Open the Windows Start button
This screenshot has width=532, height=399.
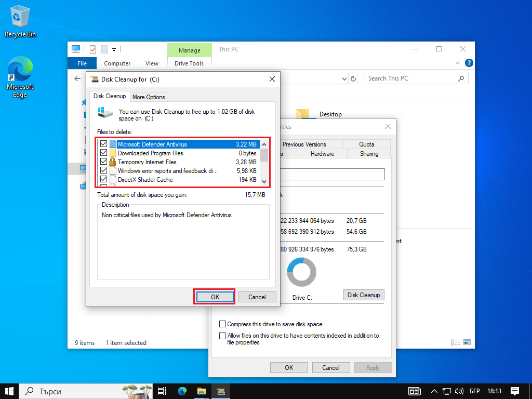pyautogui.click(x=9, y=391)
